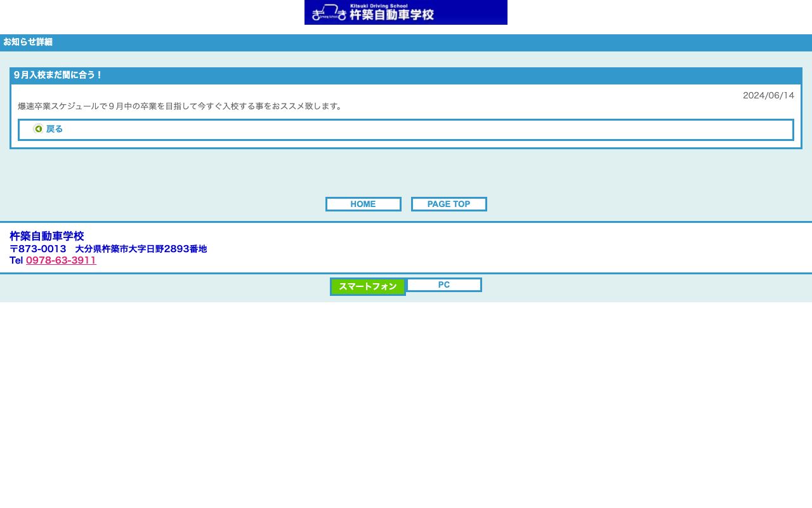Click the triangle pointer inside the back icon
Viewport: 812px width, 508px height.
39,129
